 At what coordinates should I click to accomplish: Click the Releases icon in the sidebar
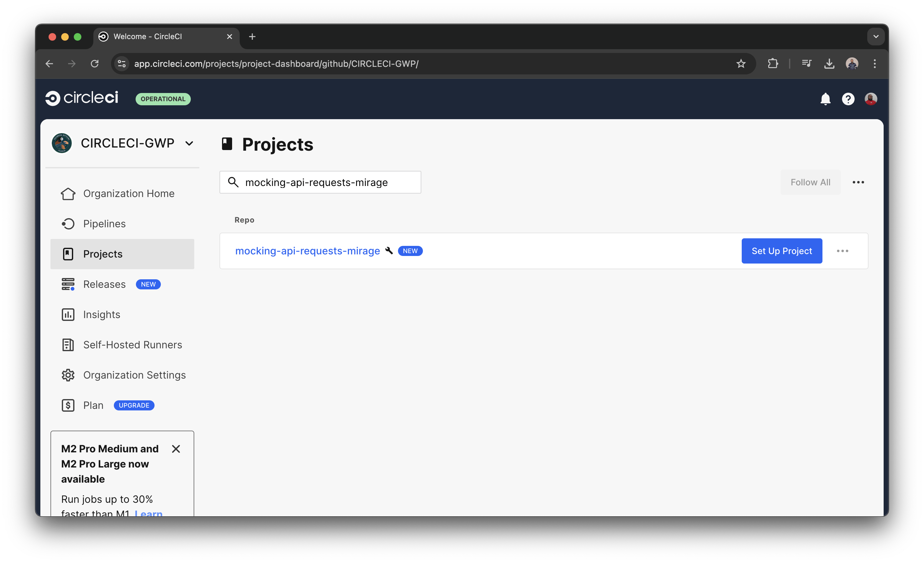point(68,284)
